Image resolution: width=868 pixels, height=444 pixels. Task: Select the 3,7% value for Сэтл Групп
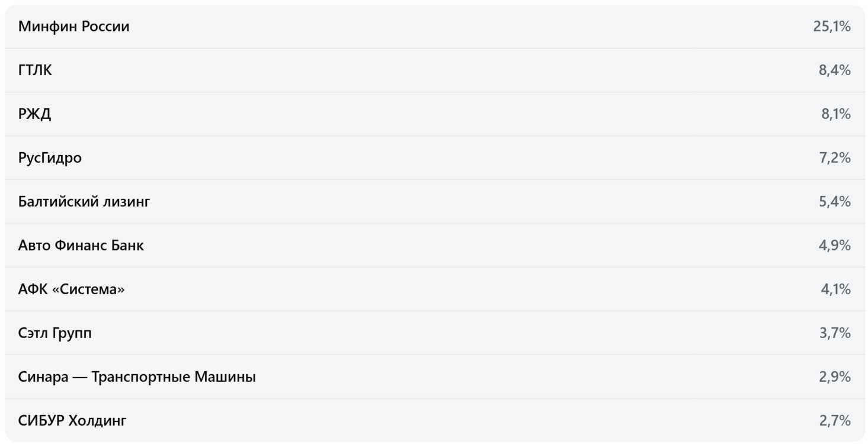tap(835, 333)
